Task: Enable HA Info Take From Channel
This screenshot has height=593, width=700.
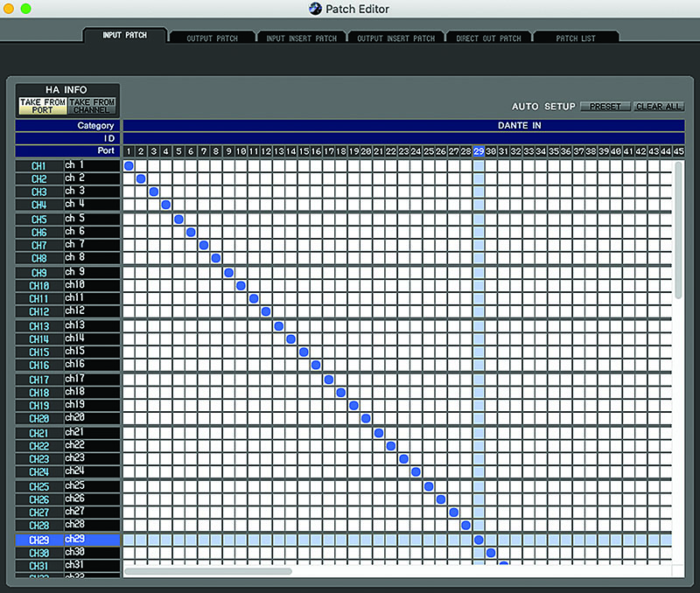Action: tap(92, 106)
